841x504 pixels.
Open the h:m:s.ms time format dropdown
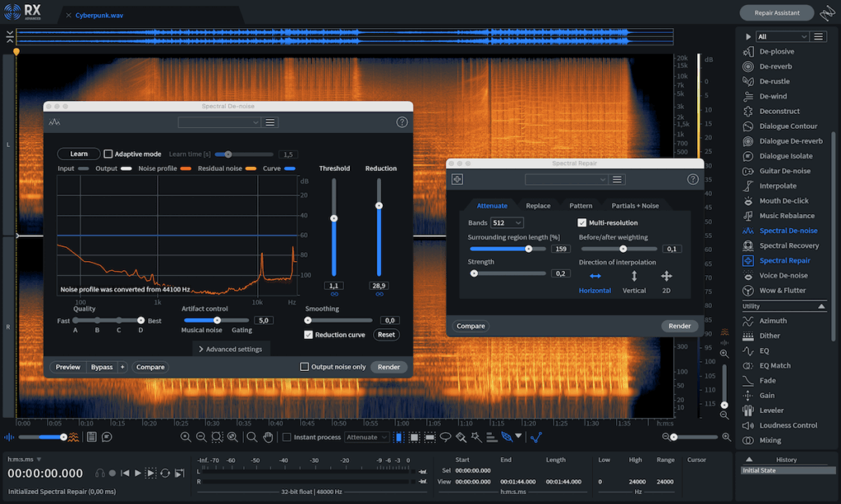click(24, 460)
